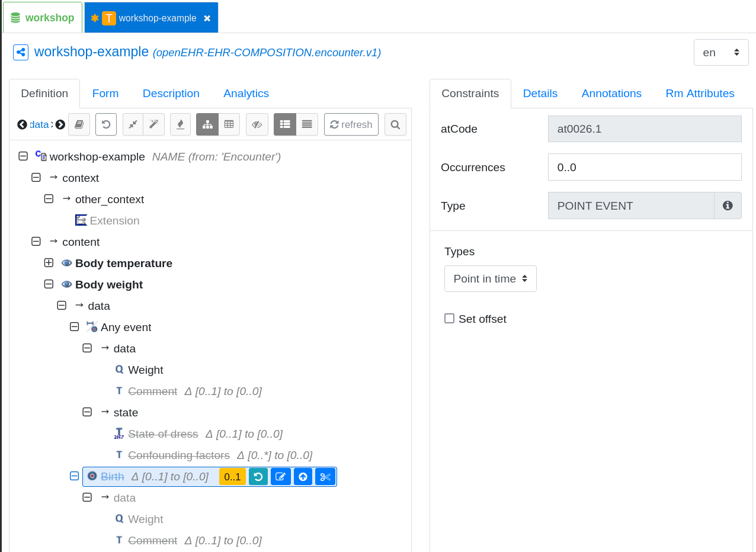Click the scissors cut icon on the Birth node
756x552 pixels.
point(325,476)
